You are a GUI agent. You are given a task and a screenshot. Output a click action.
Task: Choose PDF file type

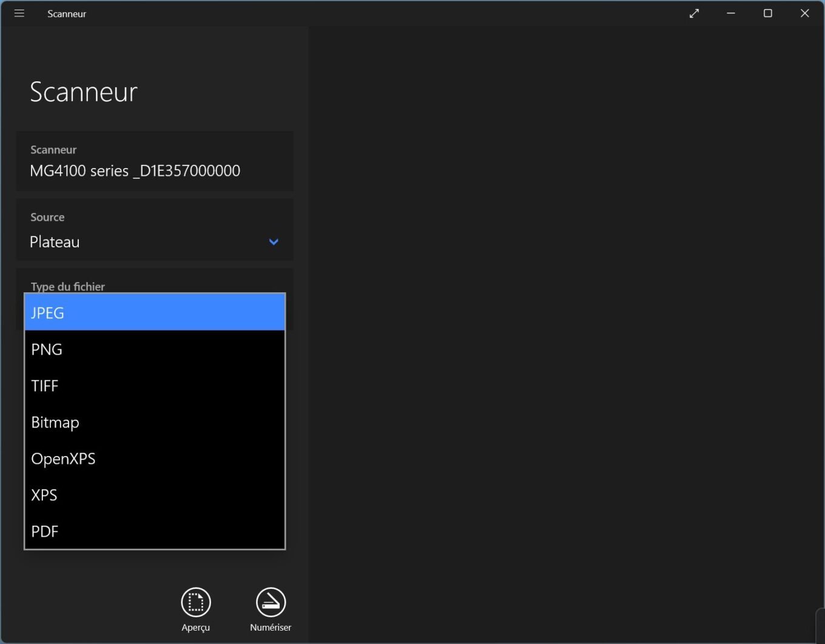tap(155, 531)
